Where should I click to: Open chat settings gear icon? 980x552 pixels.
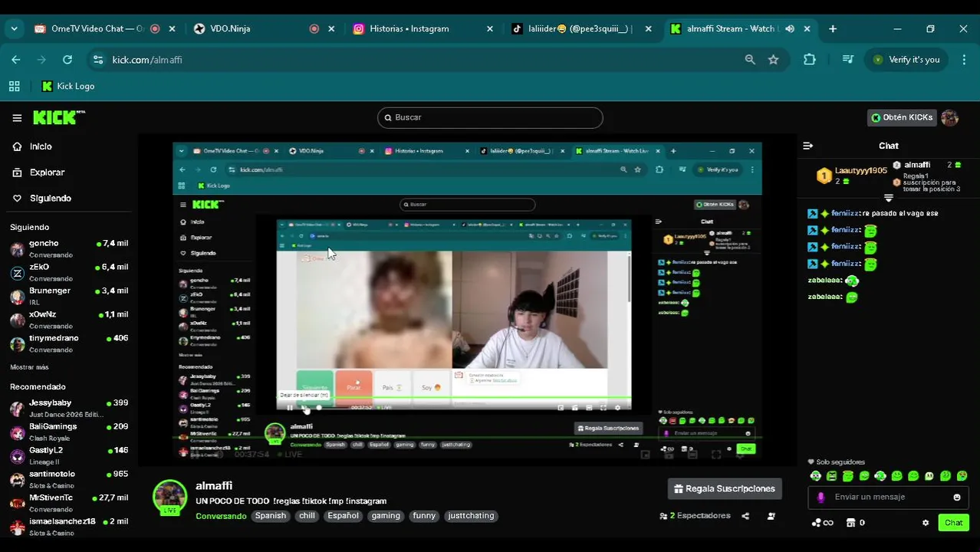click(926, 523)
